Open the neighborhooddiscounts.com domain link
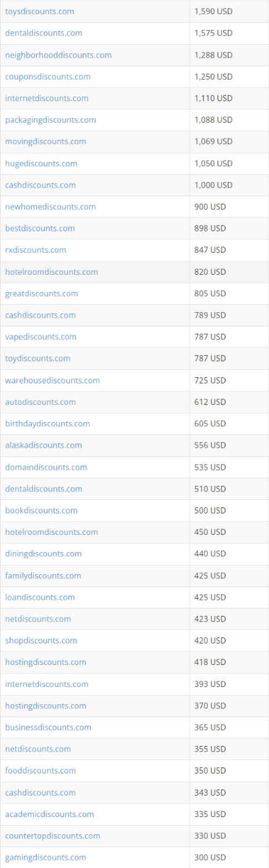 tap(58, 55)
